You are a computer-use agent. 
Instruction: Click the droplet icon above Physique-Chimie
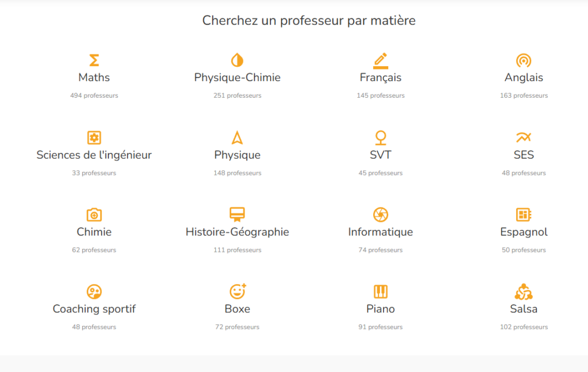click(x=237, y=60)
